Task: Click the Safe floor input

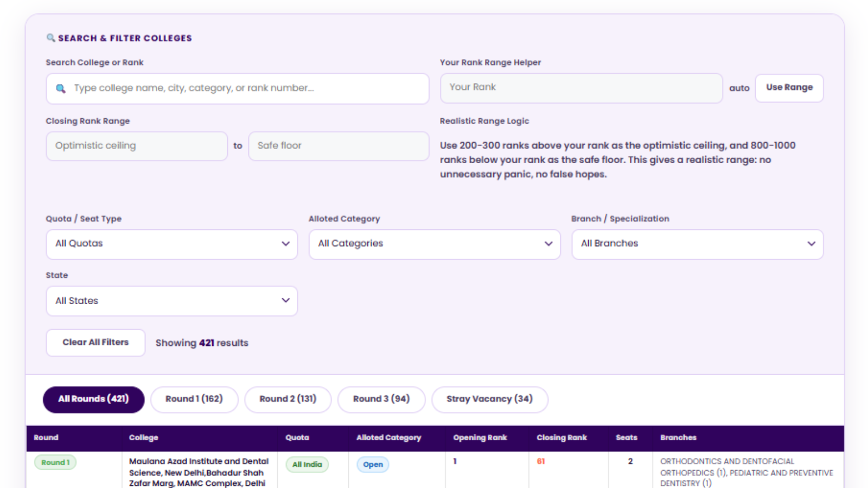Action: point(339,146)
